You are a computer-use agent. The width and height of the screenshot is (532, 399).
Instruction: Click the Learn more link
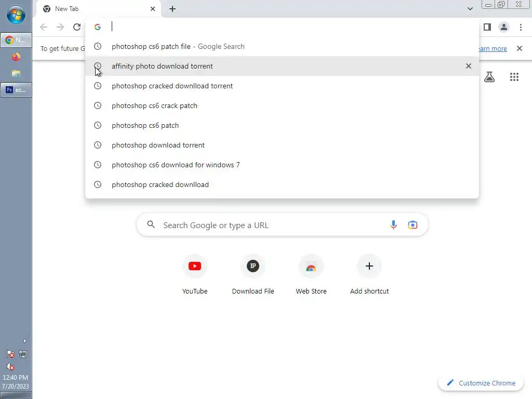493,48
